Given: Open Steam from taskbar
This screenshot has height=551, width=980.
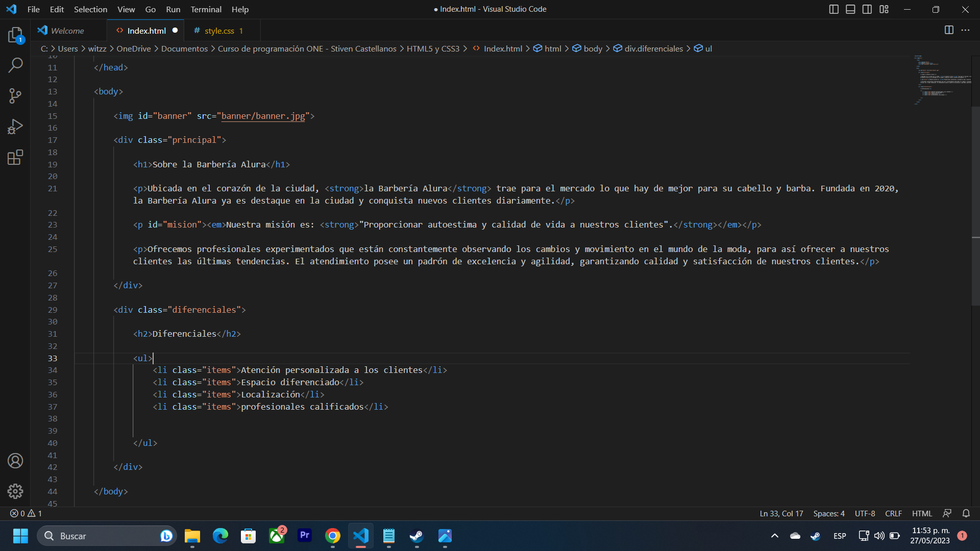Looking at the screenshot, I should (x=416, y=536).
